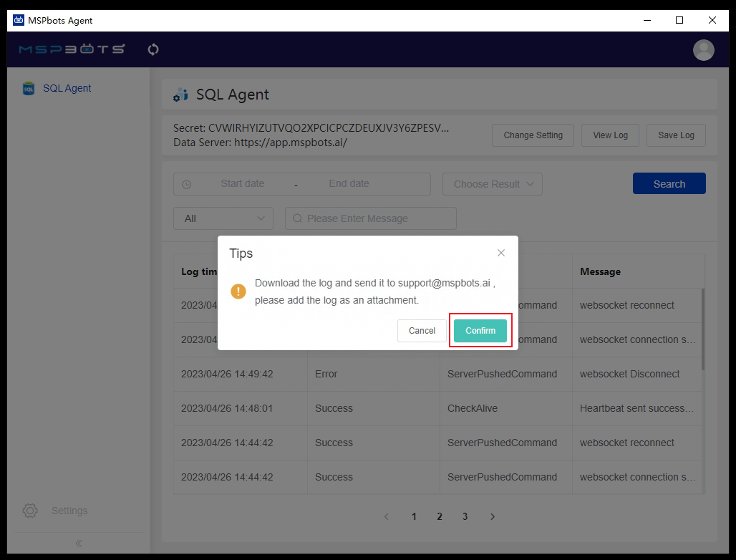Click the End date field
Screen dimensions: 736x560
(349, 184)
